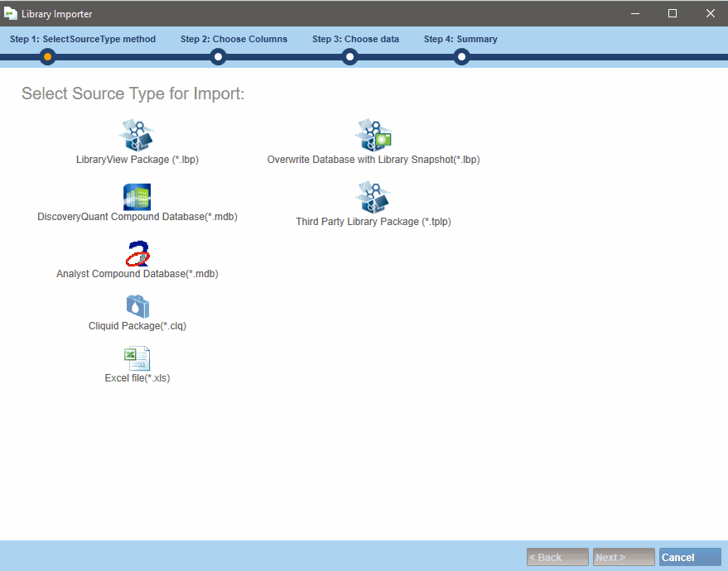Maximize the Library Importer window
The height and width of the screenshot is (571, 728).
point(673,13)
